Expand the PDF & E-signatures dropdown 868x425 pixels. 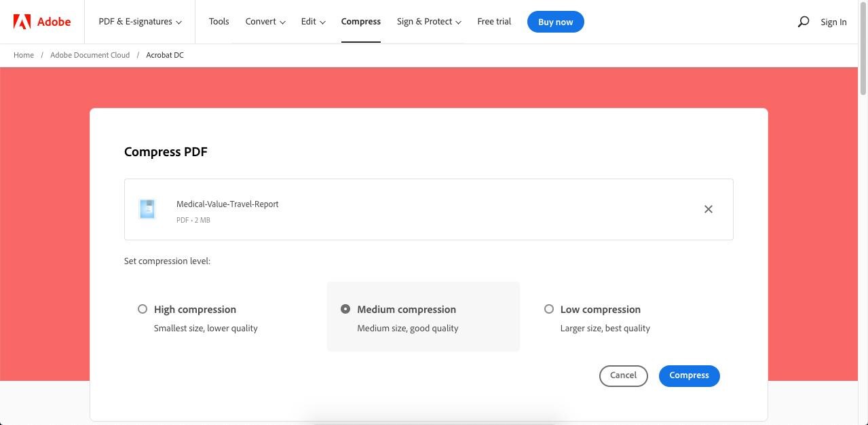click(140, 21)
